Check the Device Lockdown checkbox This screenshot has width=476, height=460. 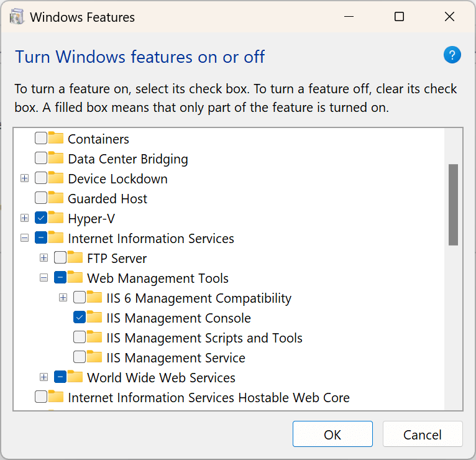41,178
